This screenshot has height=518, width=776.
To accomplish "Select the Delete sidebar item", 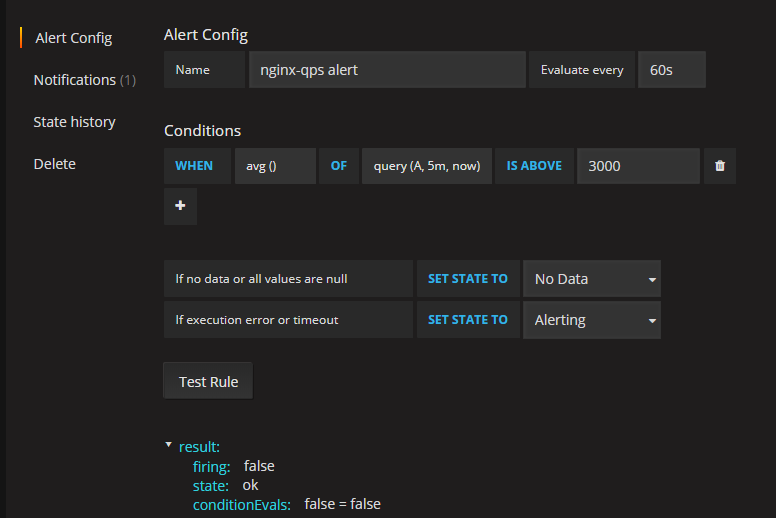I will click(54, 164).
